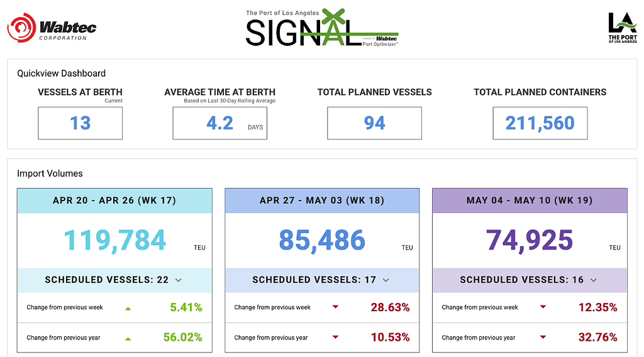The height and width of the screenshot is (357, 644).
Task: Click the Wabtec Corporation logo
Action: [x=52, y=28]
